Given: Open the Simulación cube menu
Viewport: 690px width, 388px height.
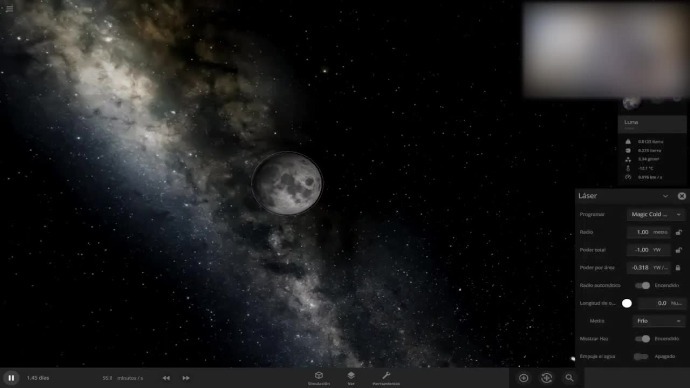Looking at the screenshot, I should (x=319, y=378).
